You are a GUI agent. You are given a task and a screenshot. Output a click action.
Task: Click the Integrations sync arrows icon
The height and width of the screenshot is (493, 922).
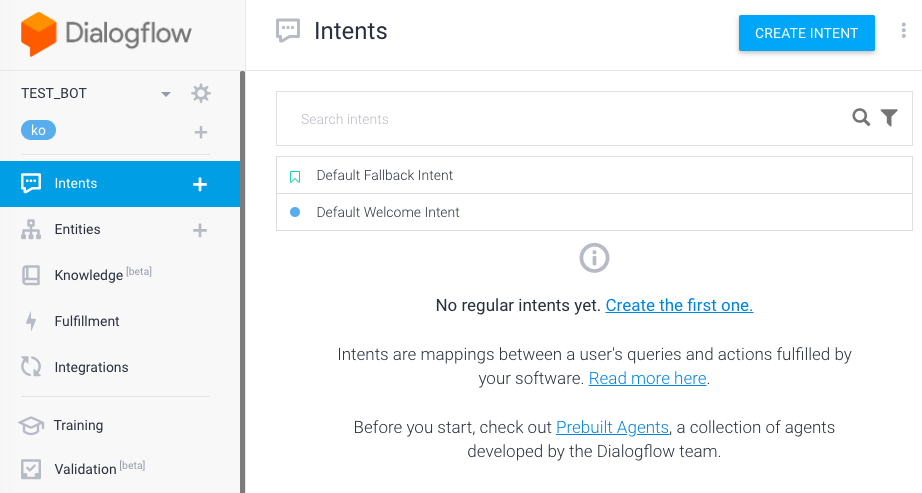coord(31,367)
